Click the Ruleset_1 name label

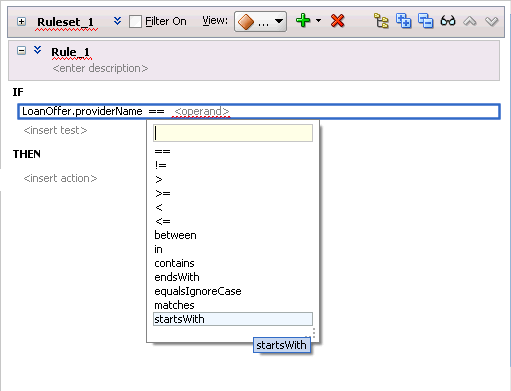pyautogui.click(x=65, y=22)
